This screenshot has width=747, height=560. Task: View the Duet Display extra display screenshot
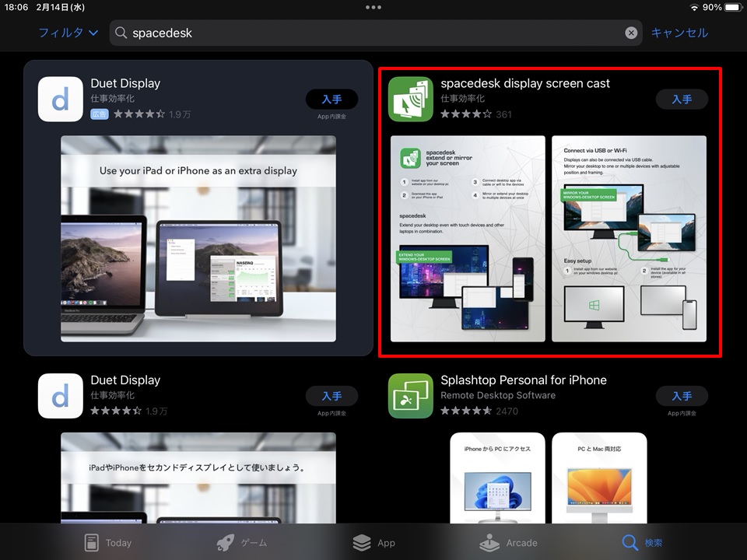pos(198,239)
